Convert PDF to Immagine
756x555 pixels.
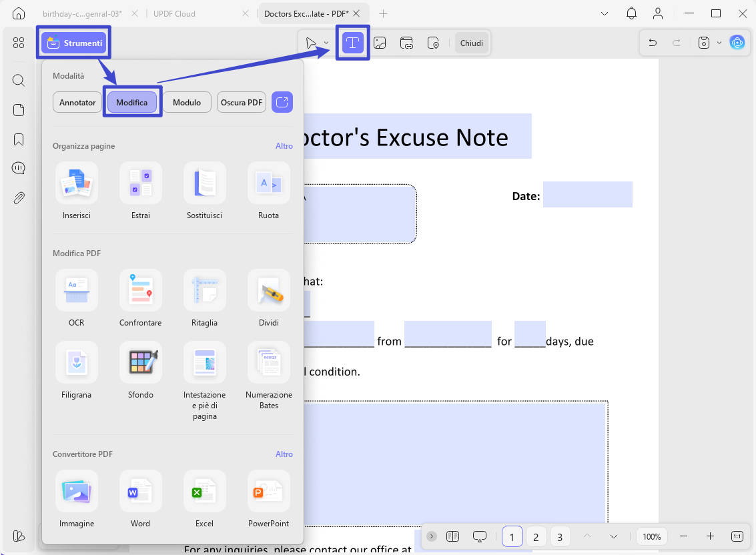77,498
